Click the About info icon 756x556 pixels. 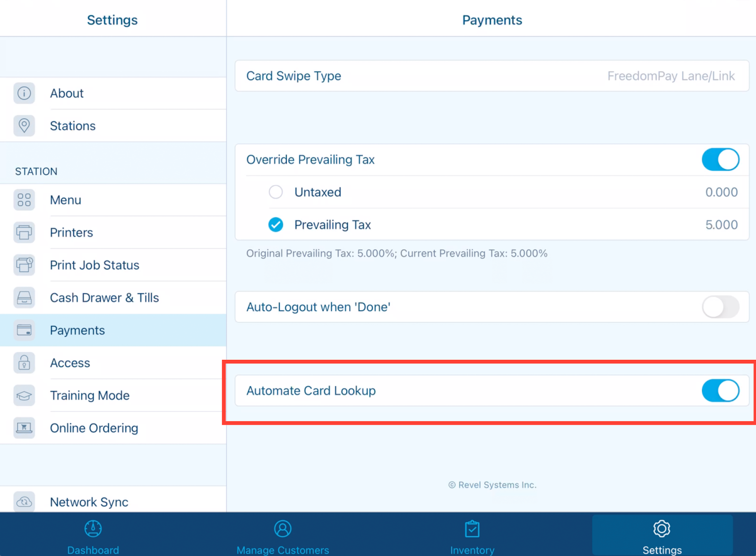coord(24,93)
